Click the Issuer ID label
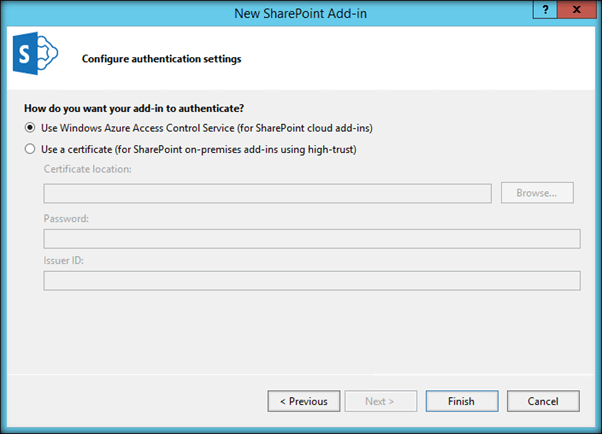 65,260
